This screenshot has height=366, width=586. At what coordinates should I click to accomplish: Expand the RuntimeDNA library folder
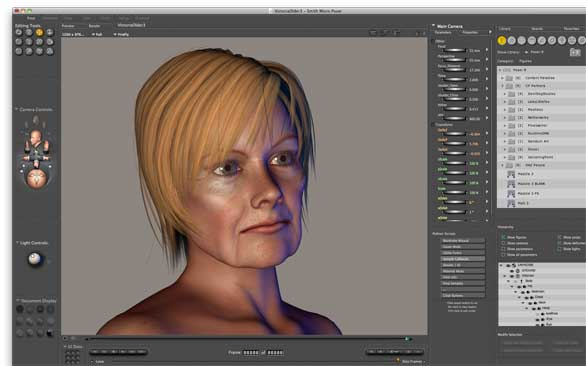(505, 133)
